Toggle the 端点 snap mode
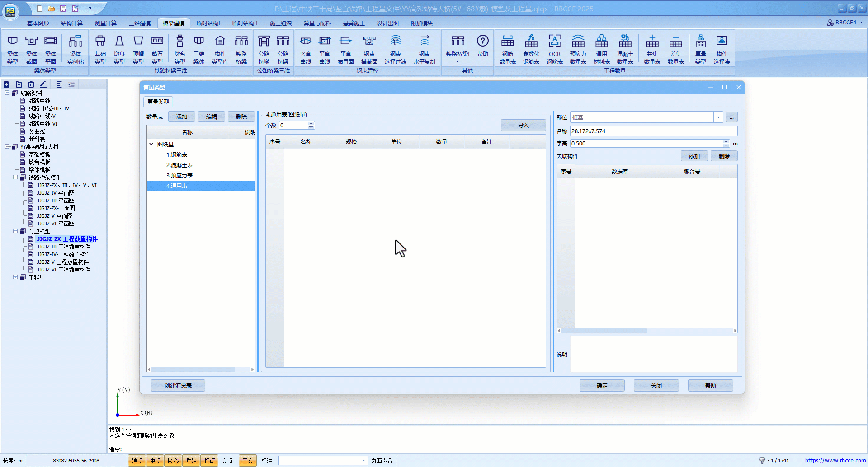 pyautogui.click(x=137, y=461)
